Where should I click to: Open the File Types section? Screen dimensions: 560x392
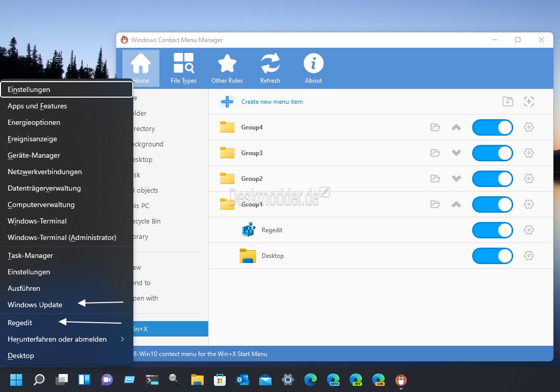[184, 68]
